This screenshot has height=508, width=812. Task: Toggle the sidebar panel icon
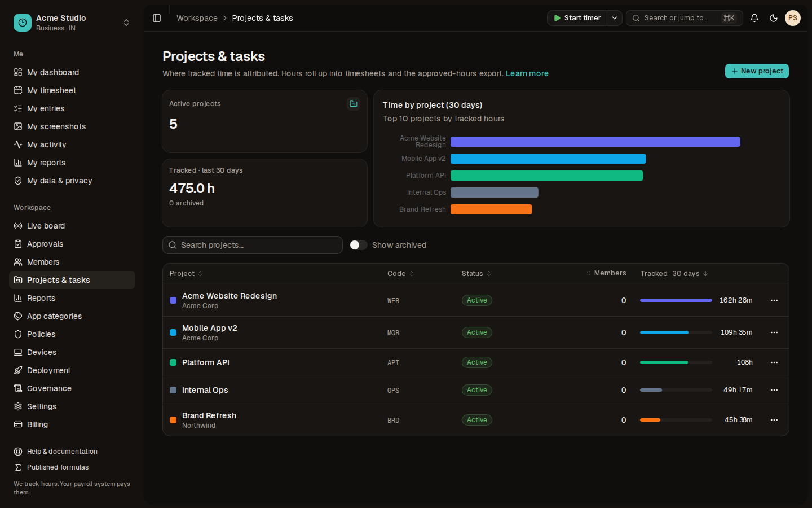click(157, 18)
